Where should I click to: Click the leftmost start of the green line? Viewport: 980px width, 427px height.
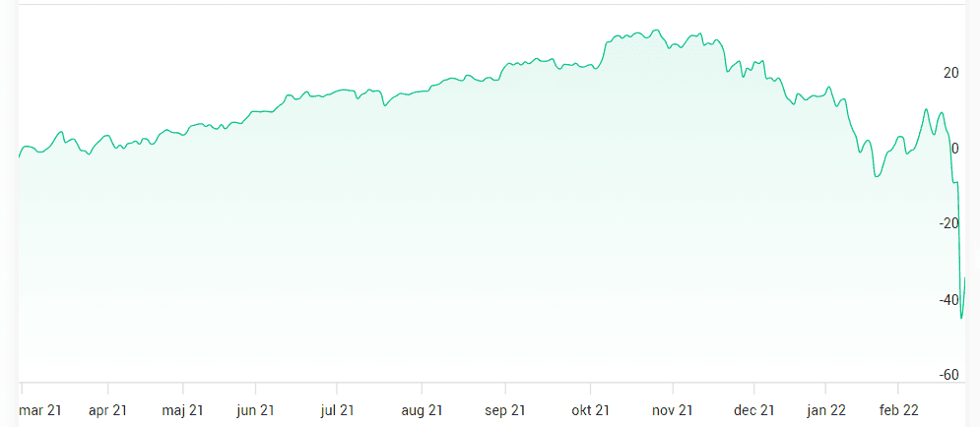[20, 155]
